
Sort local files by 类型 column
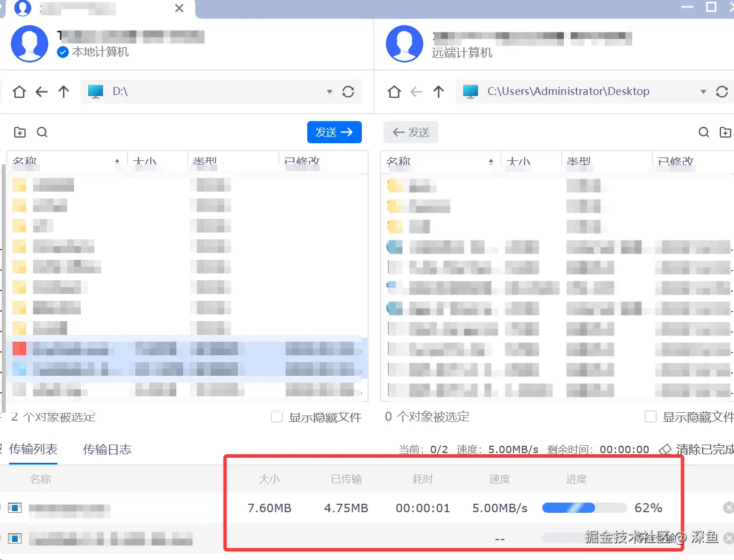point(232,161)
